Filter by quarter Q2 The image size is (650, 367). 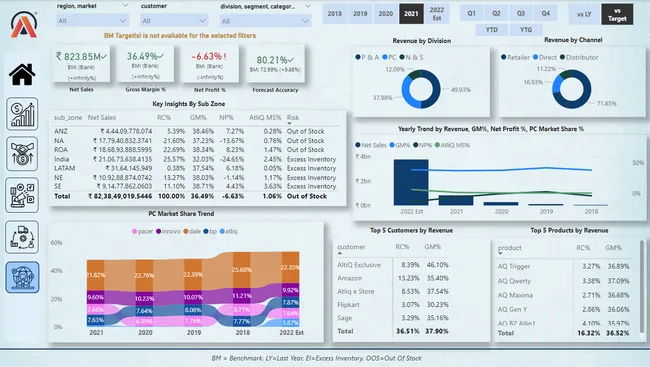tap(496, 13)
